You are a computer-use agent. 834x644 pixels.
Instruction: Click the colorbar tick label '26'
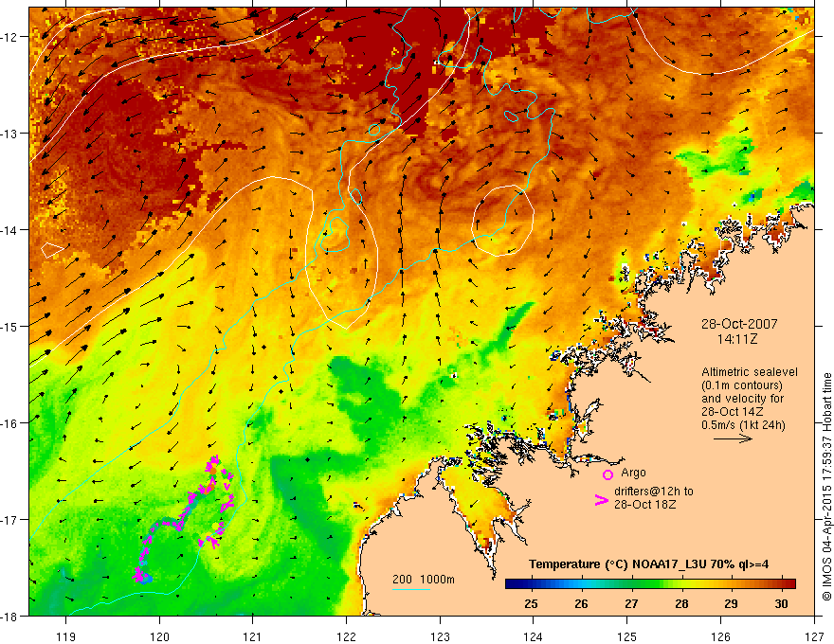(x=581, y=603)
